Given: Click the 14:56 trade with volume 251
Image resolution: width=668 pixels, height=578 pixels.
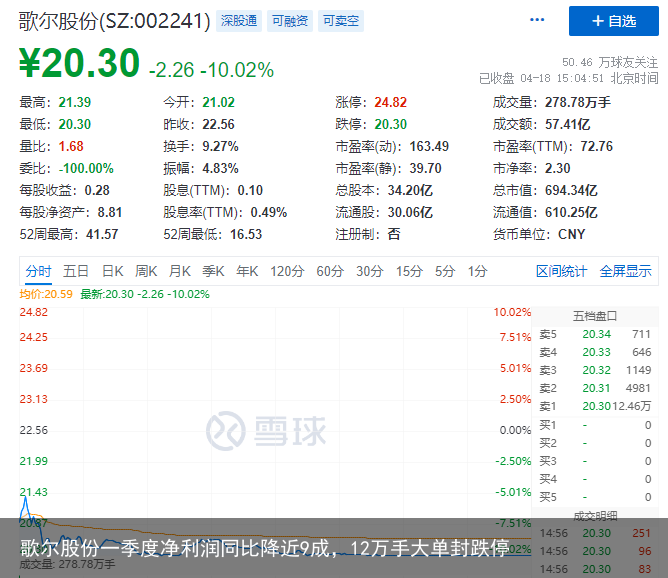Looking at the screenshot, I should click(595, 533).
